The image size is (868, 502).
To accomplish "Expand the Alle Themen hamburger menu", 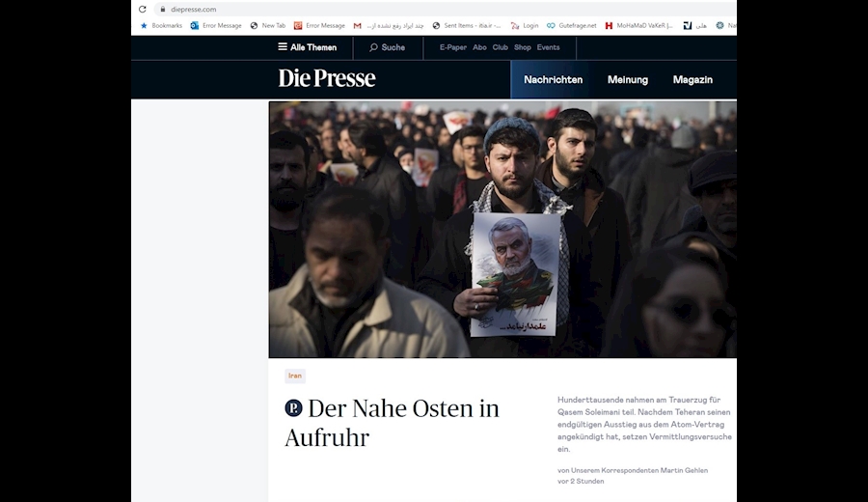I will click(308, 47).
